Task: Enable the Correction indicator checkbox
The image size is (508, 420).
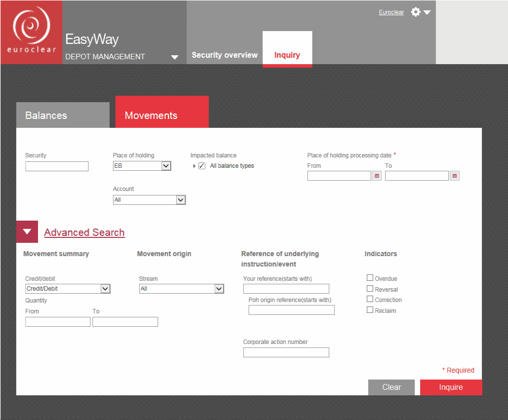Action: coord(370,299)
